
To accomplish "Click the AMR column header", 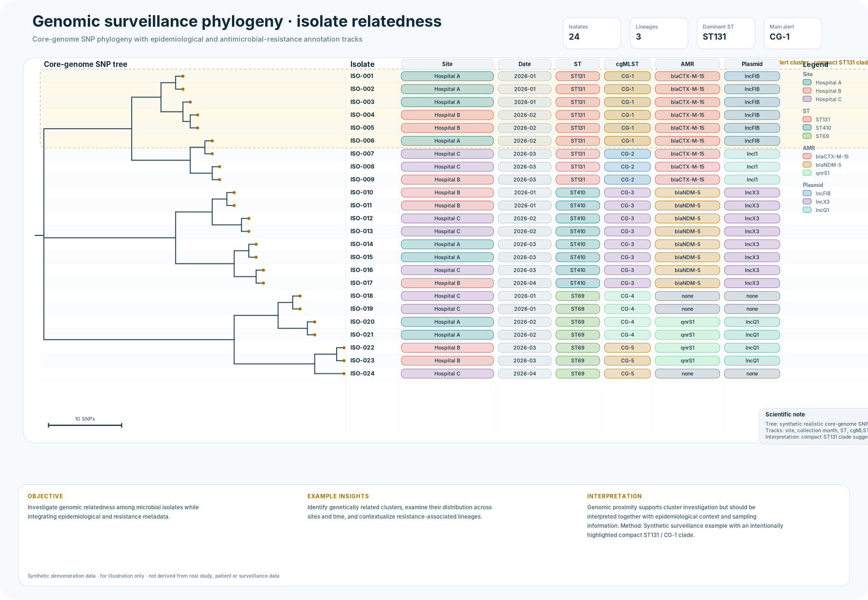I will [x=687, y=64].
